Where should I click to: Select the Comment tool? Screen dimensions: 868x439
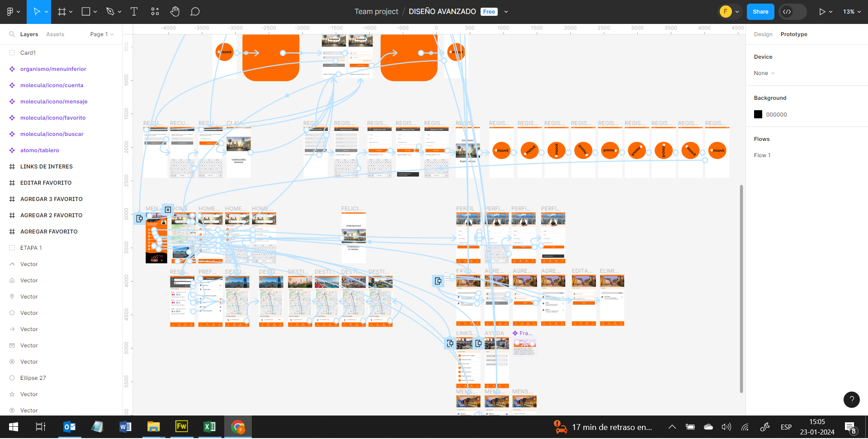pyautogui.click(x=195, y=12)
